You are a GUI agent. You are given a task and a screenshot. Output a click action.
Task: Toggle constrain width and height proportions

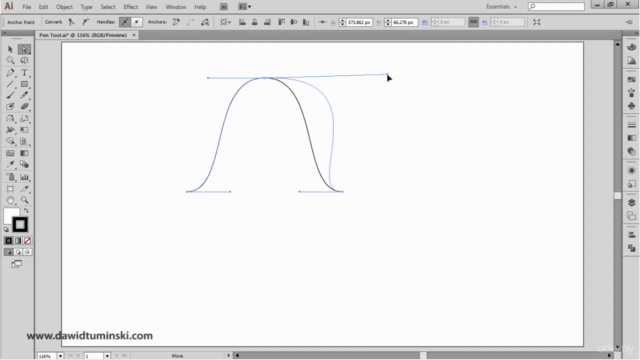[x=473, y=22]
